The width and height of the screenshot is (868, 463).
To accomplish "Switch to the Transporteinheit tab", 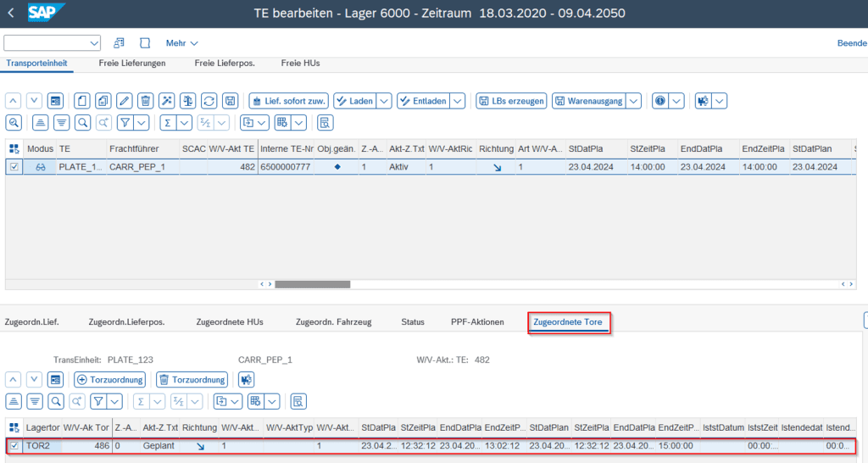I will pyautogui.click(x=36, y=63).
